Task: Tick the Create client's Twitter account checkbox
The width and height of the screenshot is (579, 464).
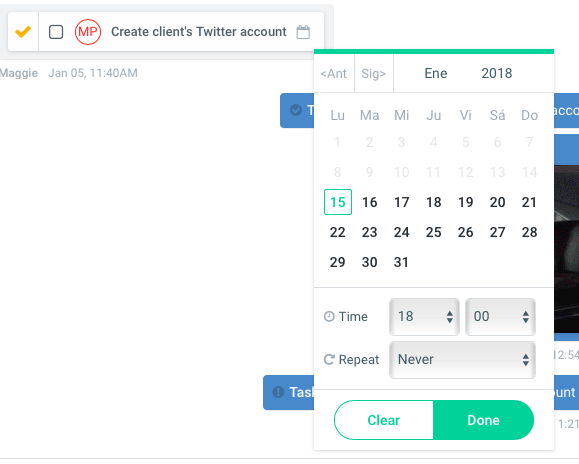Action: 56,32
